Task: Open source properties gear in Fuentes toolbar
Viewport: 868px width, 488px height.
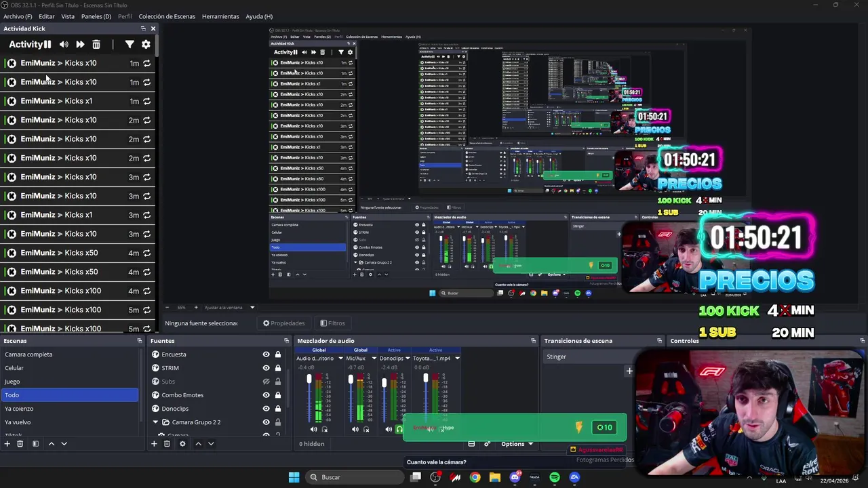Action: [182, 444]
